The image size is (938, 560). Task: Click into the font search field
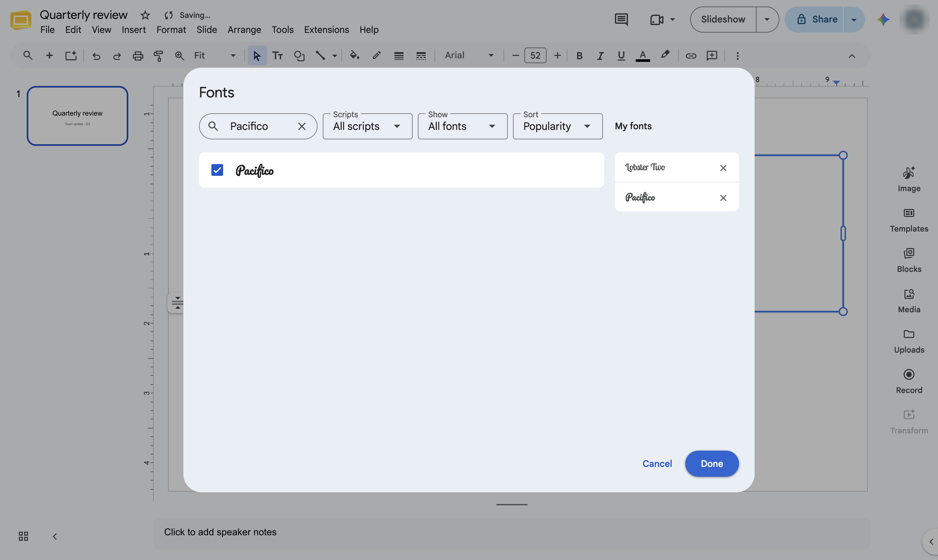(x=258, y=126)
